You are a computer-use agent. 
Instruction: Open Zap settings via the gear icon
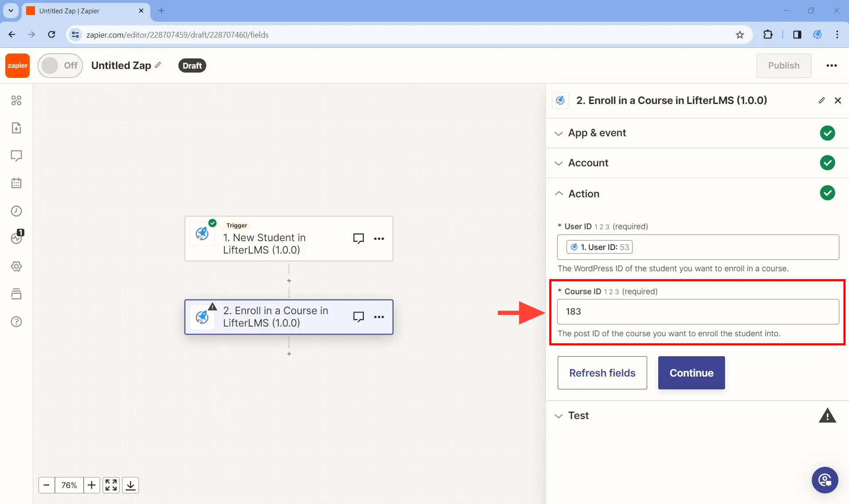tap(16, 266)
